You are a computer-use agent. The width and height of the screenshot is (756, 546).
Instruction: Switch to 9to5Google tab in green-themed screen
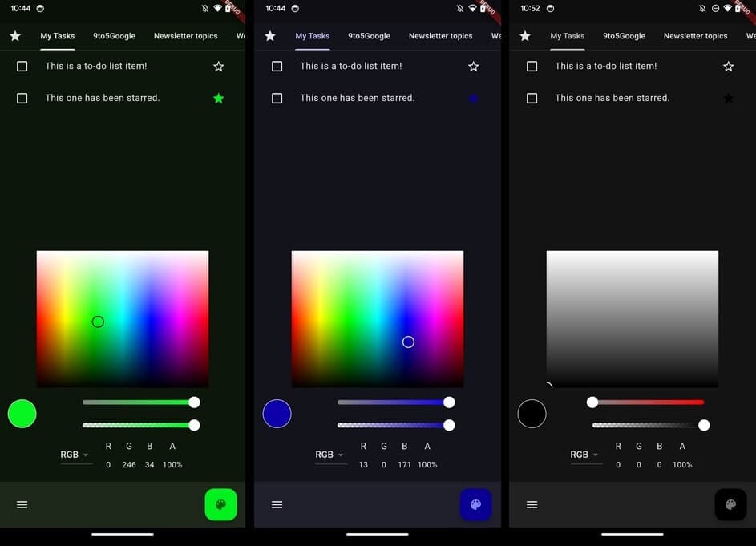pos(114,36)
